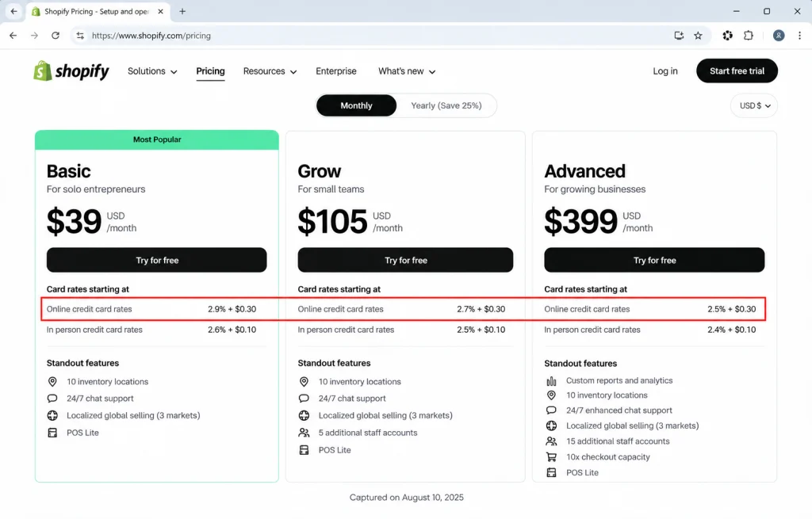
Task: Click the POS Lite icon in Advanced plan
Action: tap(552, 472)
